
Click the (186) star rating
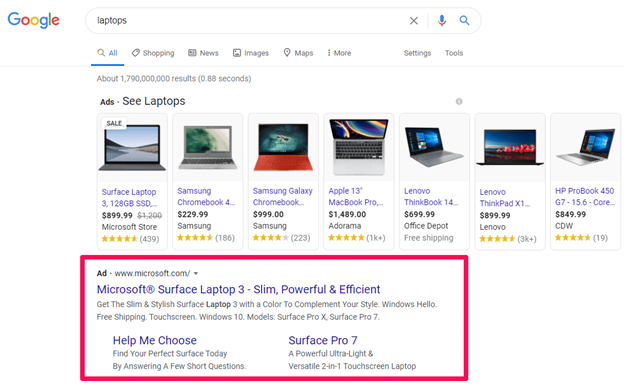(x=206, y=238)
